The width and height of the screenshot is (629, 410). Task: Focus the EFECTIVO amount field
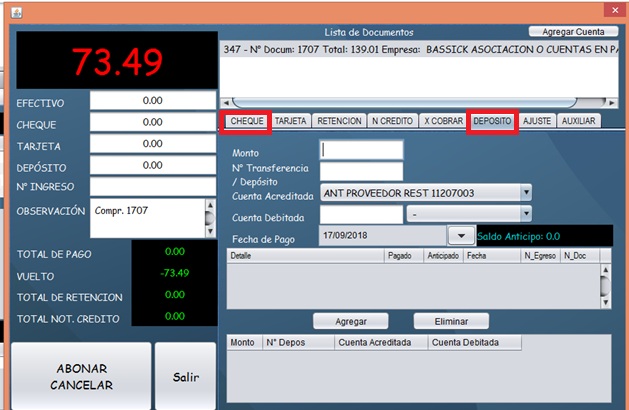pos(152,101)
